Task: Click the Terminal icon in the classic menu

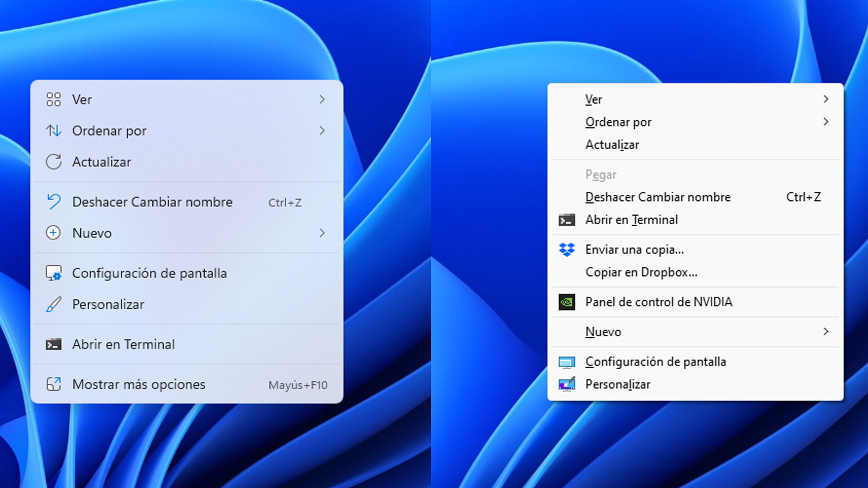Action: pos(567,220)
